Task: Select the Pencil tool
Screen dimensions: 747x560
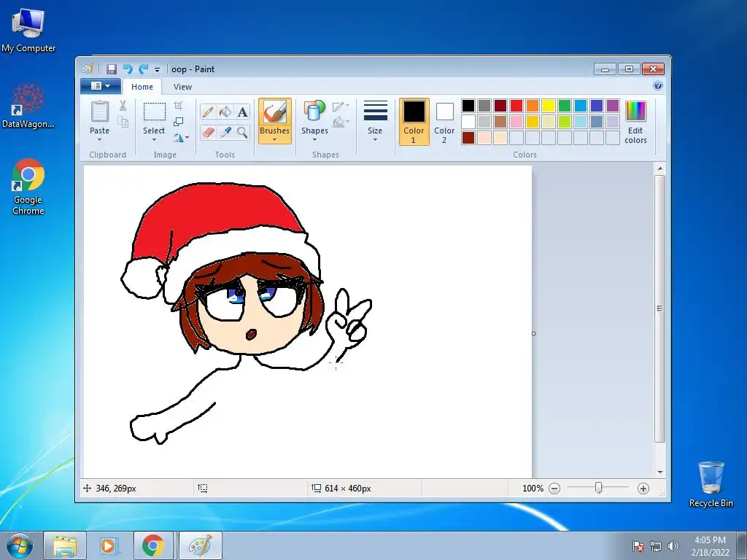Action: pos(208,112)
